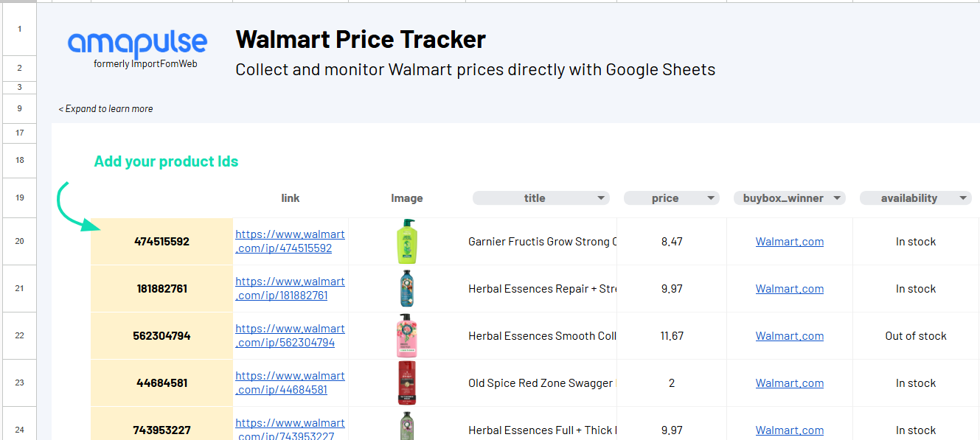Select the product id cell 474515592
Screen dimensions: 980x440
pos(161,242)
